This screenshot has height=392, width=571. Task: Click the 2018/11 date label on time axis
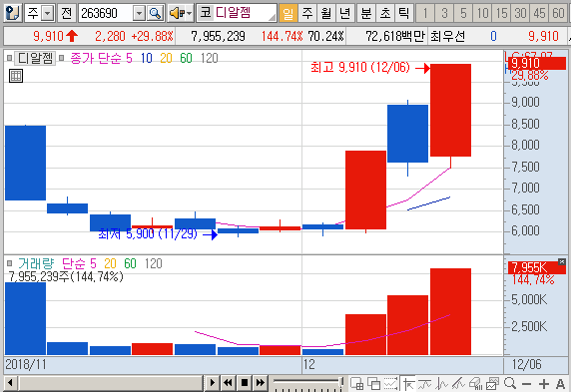pos(26,364)
